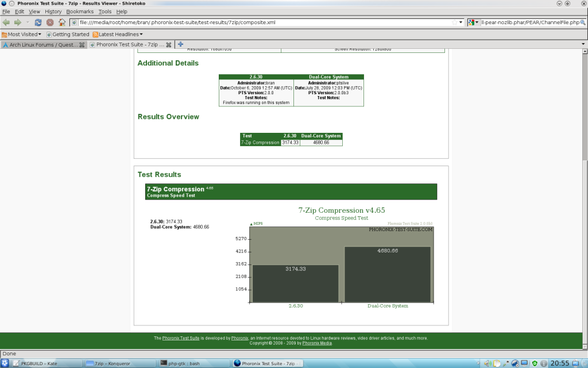Open the list all tabs dropdown
The width and height of the screenshot is (588, 368).
click(583, 44)
